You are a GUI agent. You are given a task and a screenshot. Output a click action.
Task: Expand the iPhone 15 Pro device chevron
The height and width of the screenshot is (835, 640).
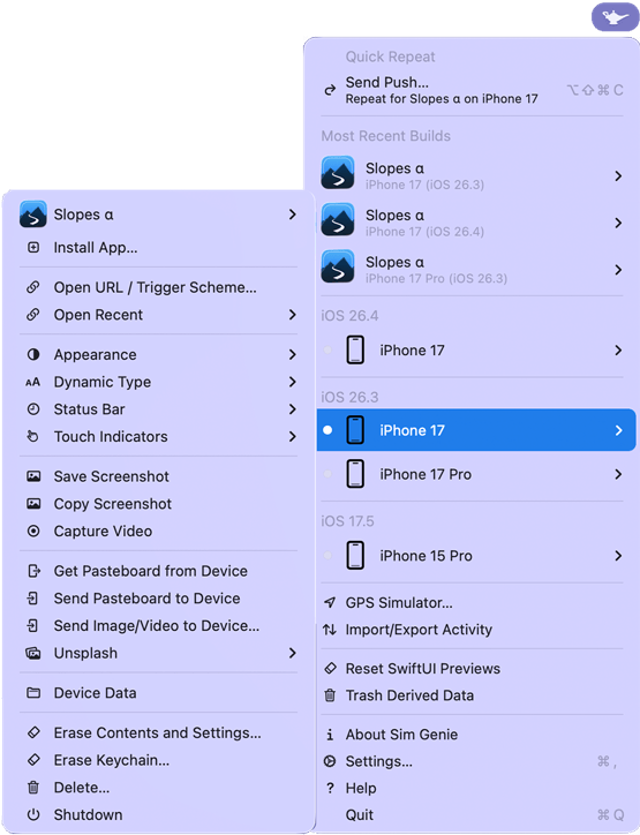pyautogui.click(x=618, y=555)
